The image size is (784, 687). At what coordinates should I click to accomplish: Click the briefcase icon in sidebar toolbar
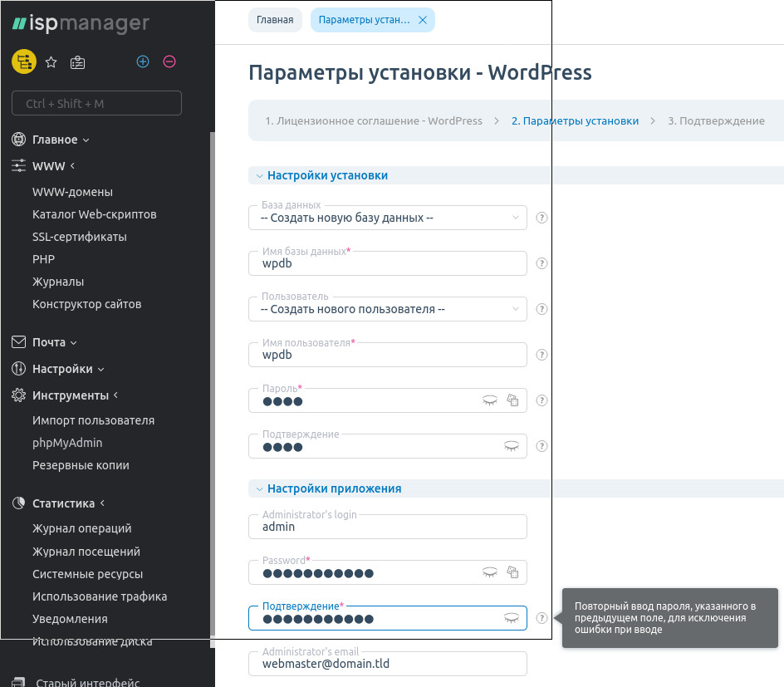[77, 61]
